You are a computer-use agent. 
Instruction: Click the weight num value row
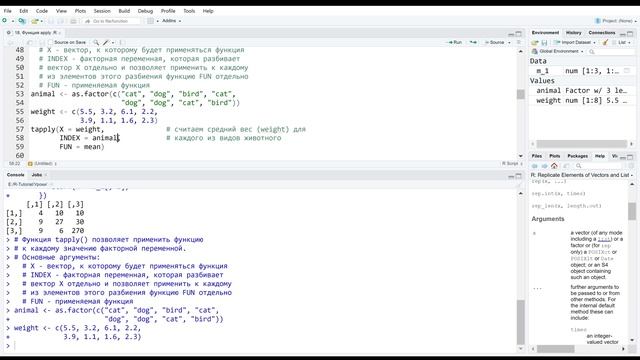tap(583, 100)
